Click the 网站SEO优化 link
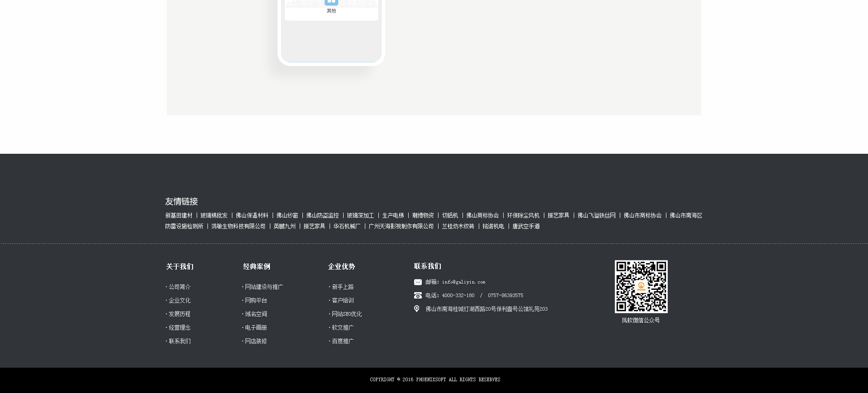 (346, 314)
